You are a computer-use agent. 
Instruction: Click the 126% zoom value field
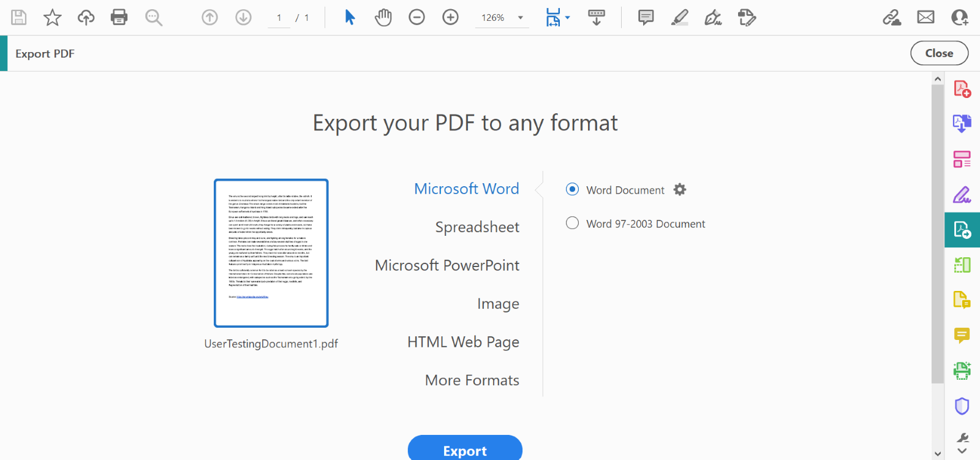494,18
